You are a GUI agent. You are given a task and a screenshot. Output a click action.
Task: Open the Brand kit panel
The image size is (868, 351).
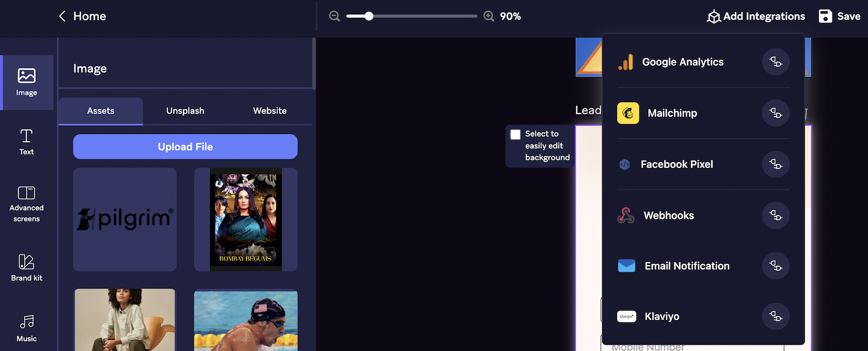[x=26, y=267]
